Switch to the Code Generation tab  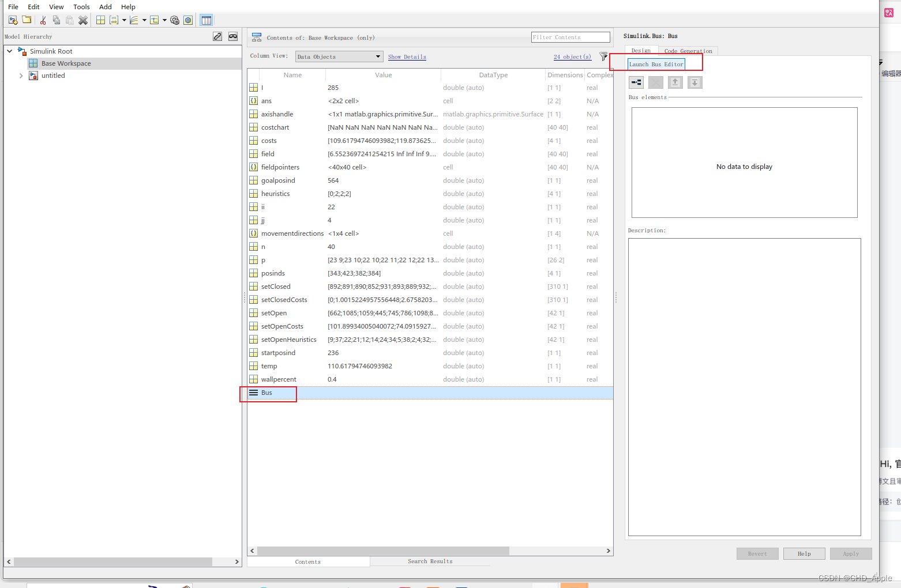[688, 51]
